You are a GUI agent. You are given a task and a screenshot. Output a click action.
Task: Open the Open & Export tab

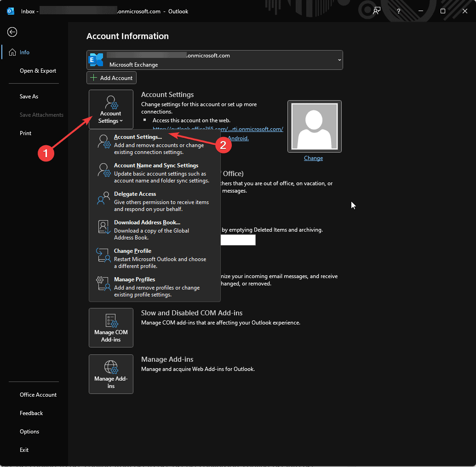(x=38, y=71)
